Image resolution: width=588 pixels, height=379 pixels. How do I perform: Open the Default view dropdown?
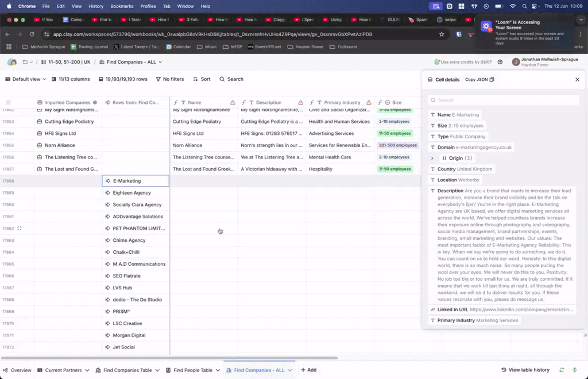pyautogui.click(x=26, y=79)
